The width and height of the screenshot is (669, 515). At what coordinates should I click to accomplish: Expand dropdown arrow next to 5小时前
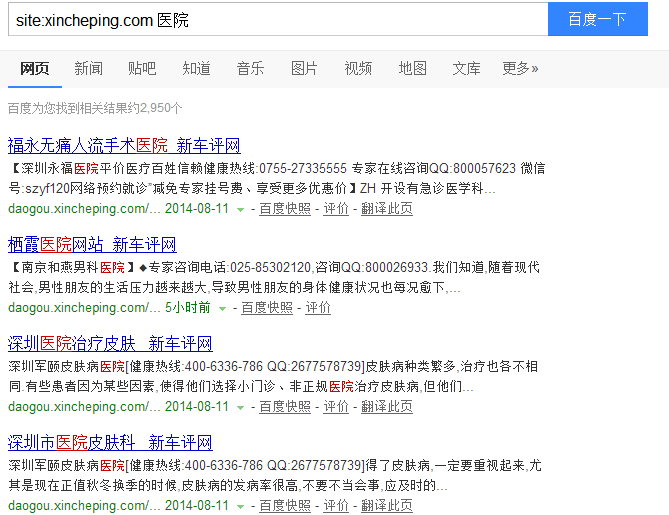pyautogui.click(x=222, y=308)
